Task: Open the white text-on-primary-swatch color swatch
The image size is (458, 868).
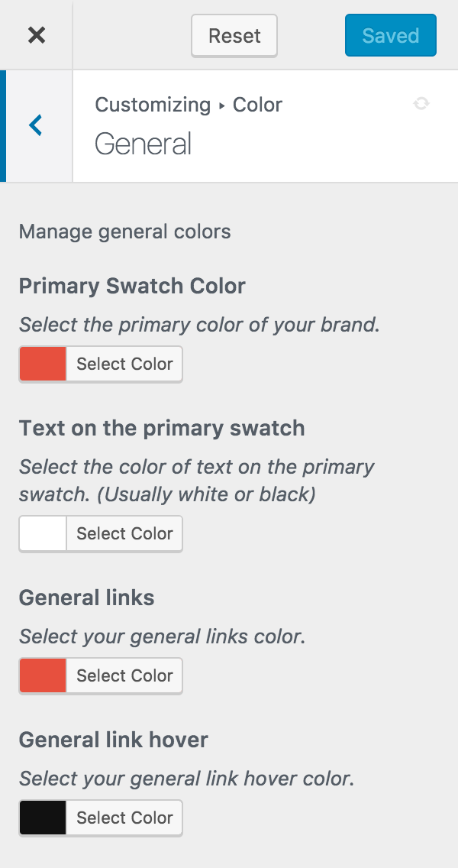Action: (x=44, y=533)
